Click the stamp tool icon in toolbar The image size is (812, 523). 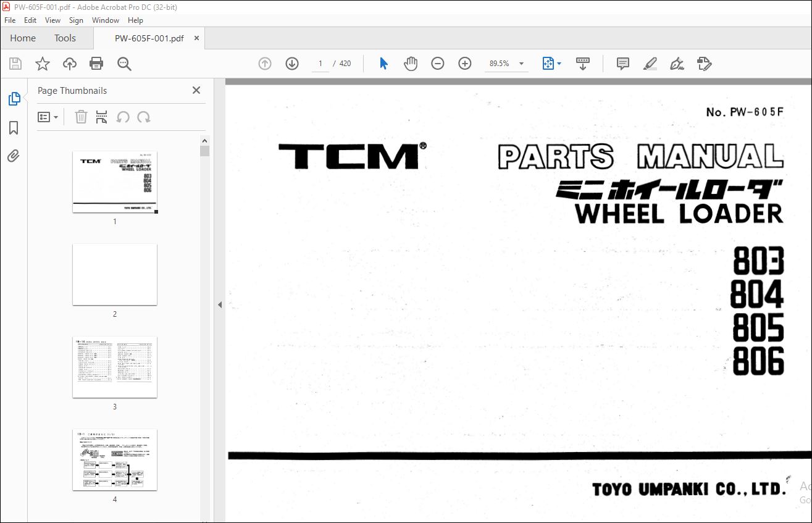tap(704, 64)
